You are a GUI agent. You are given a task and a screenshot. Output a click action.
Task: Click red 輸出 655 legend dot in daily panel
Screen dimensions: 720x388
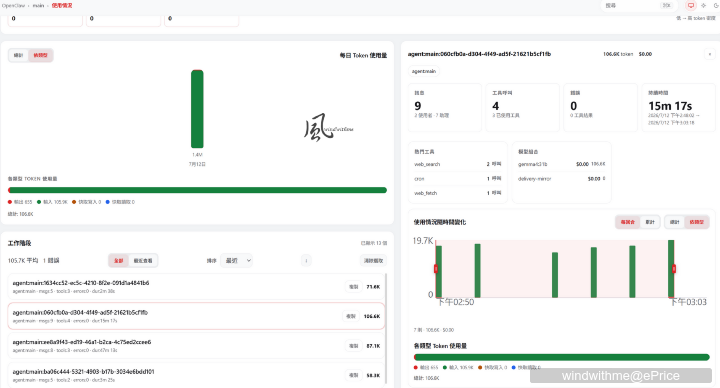tap(10, 202)
